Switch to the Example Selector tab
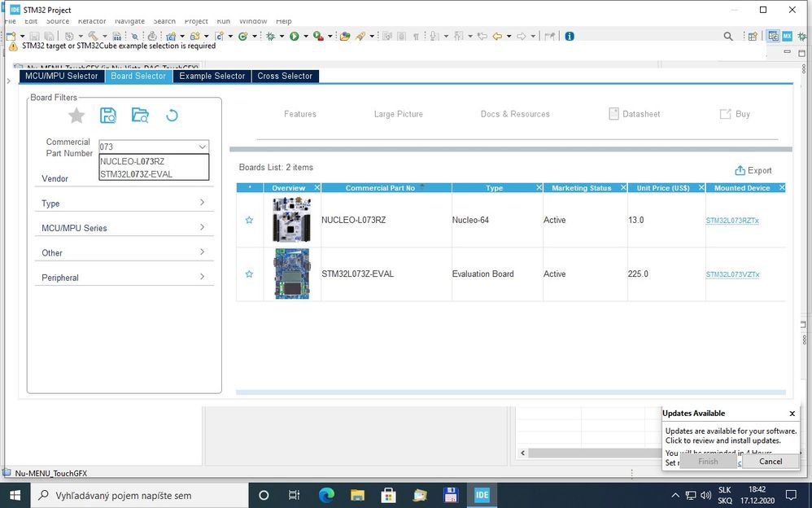Screen dimensions: 812x508 coord(212,76)
